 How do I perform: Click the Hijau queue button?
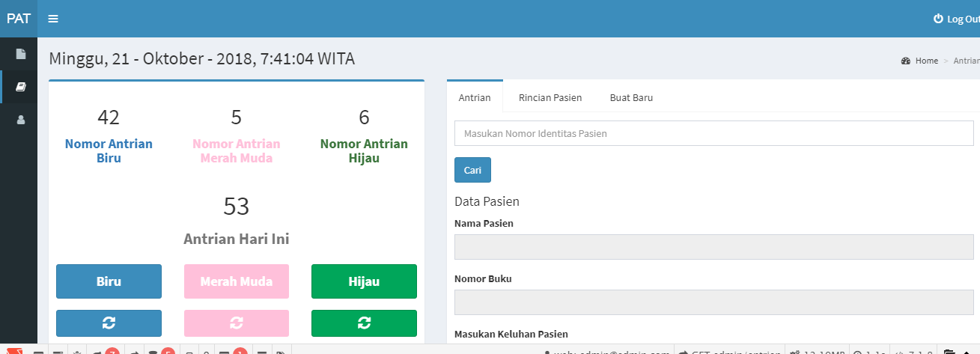click(x=364, y=281)
